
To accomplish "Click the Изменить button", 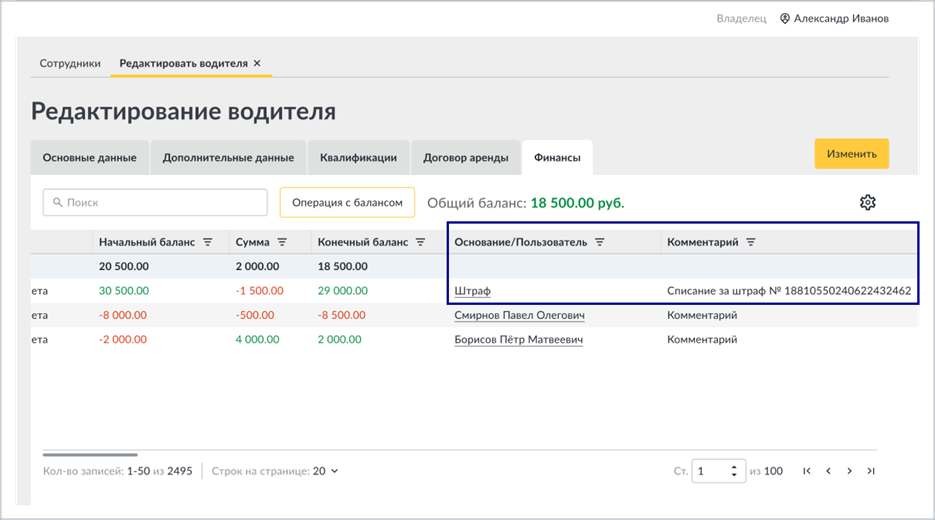I will pyautogui.click(x=852, y=154).
